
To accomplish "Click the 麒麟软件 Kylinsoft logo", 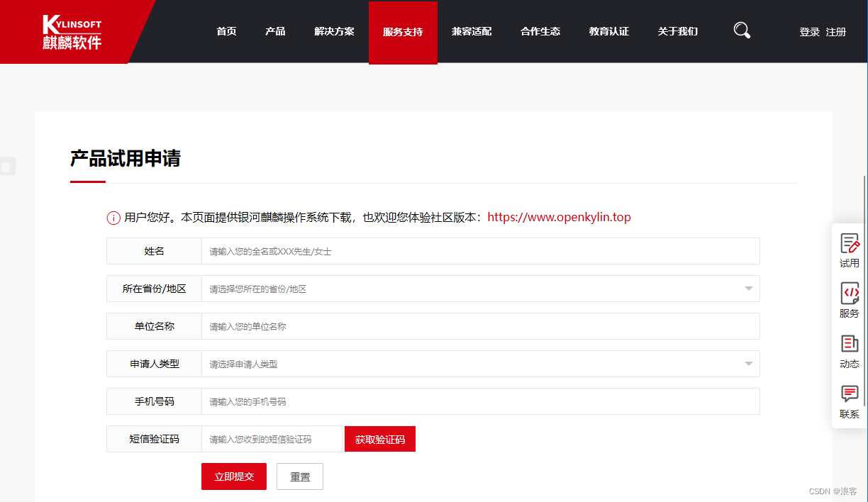I will click(x=71, y=31).
